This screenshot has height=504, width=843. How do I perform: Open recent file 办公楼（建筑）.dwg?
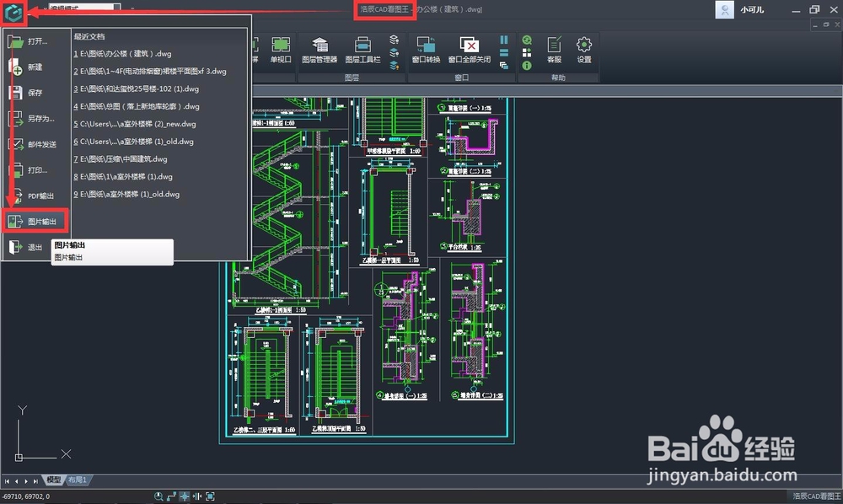[122, 54]
